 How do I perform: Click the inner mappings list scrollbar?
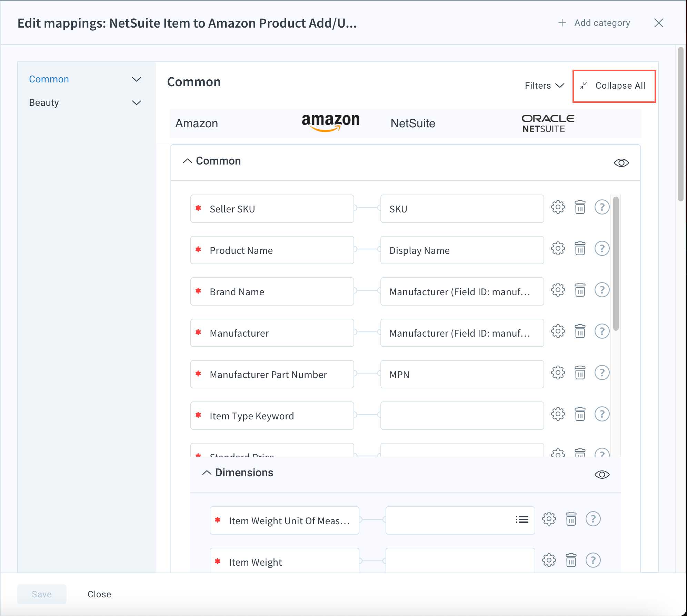(616, 264)
